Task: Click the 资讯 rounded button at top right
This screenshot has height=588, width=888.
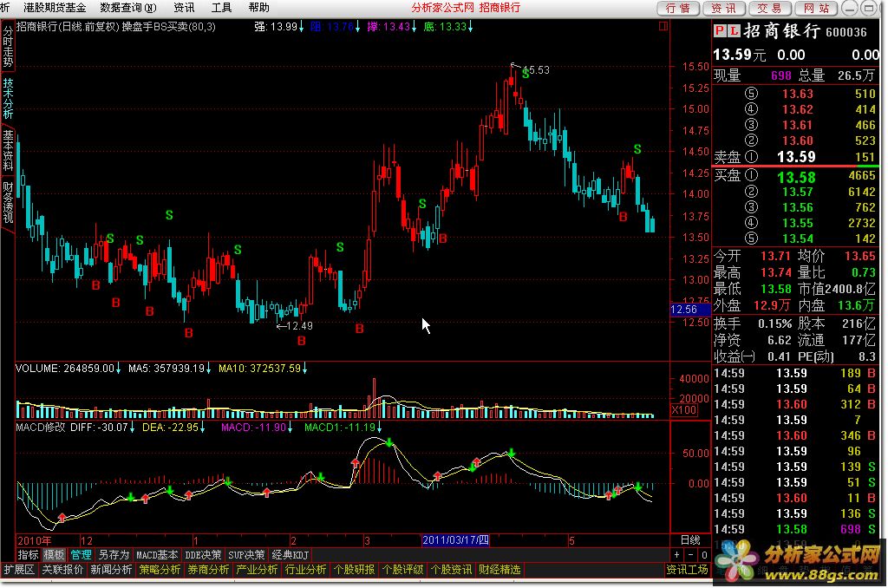Action: tap(724, 8)
